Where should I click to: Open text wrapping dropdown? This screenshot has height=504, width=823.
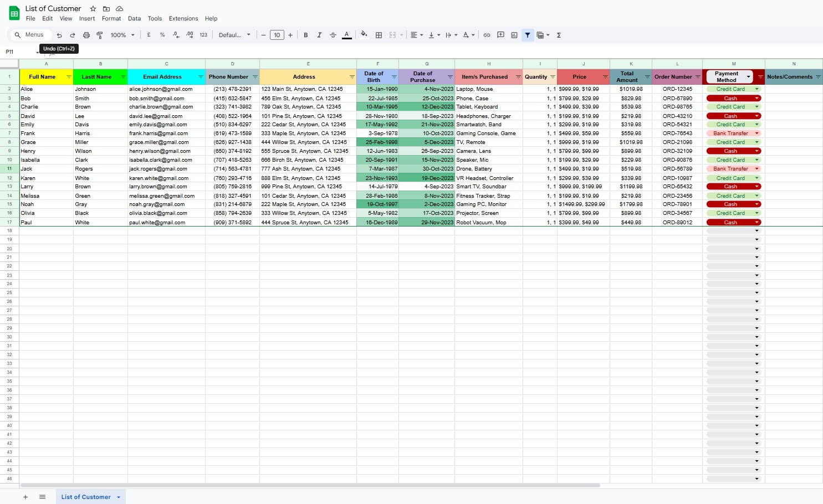pyautogui.click(x=451, y=35)
